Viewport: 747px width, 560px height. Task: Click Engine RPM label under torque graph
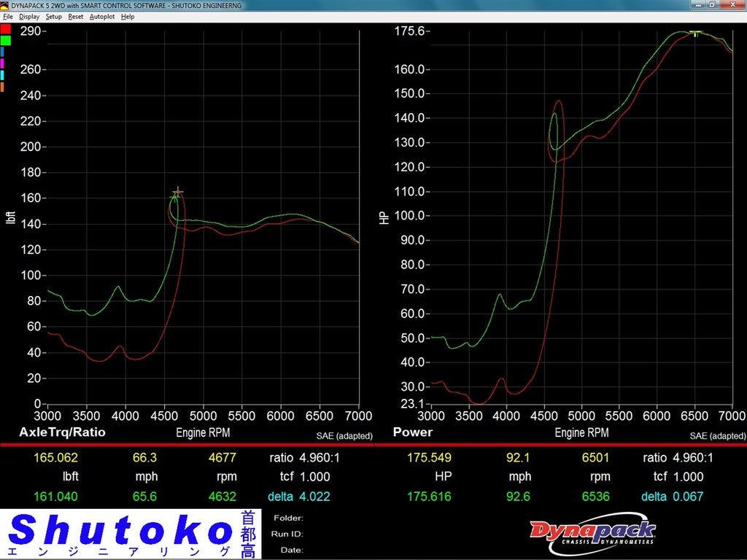pyautogui.click(x=203, y=433)
